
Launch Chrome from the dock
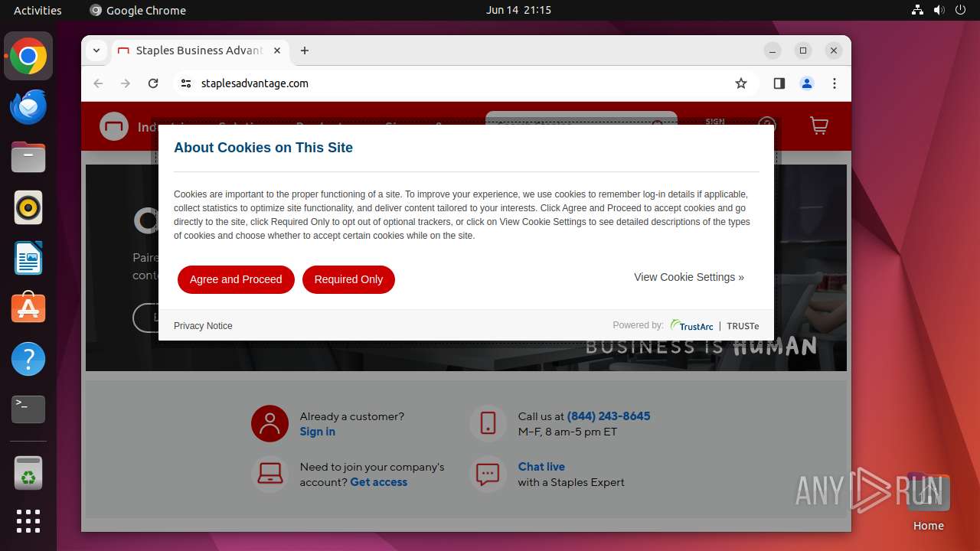click(x=28, y=56)
